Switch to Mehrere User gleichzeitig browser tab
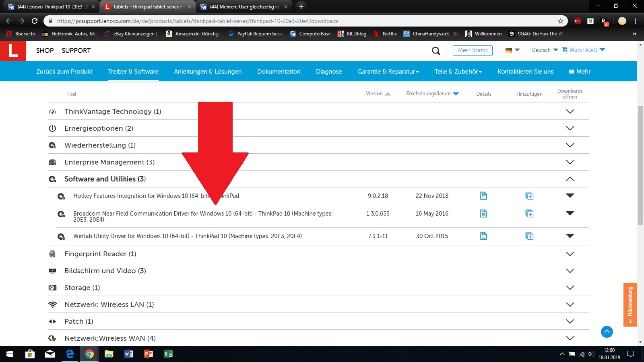The height and width of the screenshot is (362, 644). pos(244,7)
